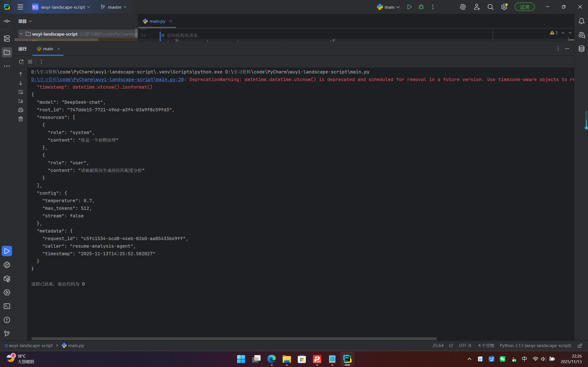Click the Debug main bug icon
Viewport: 588px width, 367px height.
click(x=421, y=7)
